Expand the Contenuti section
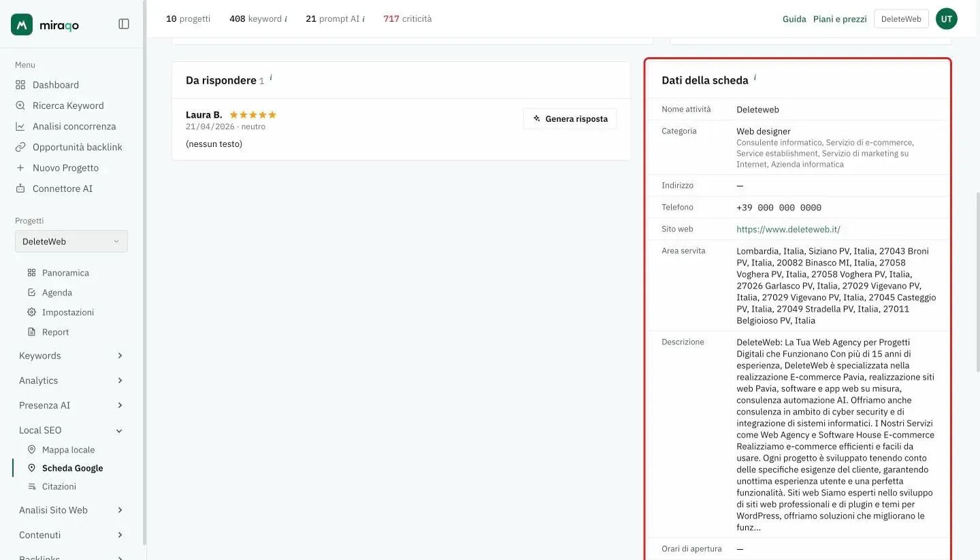 [x=71, y=535]
